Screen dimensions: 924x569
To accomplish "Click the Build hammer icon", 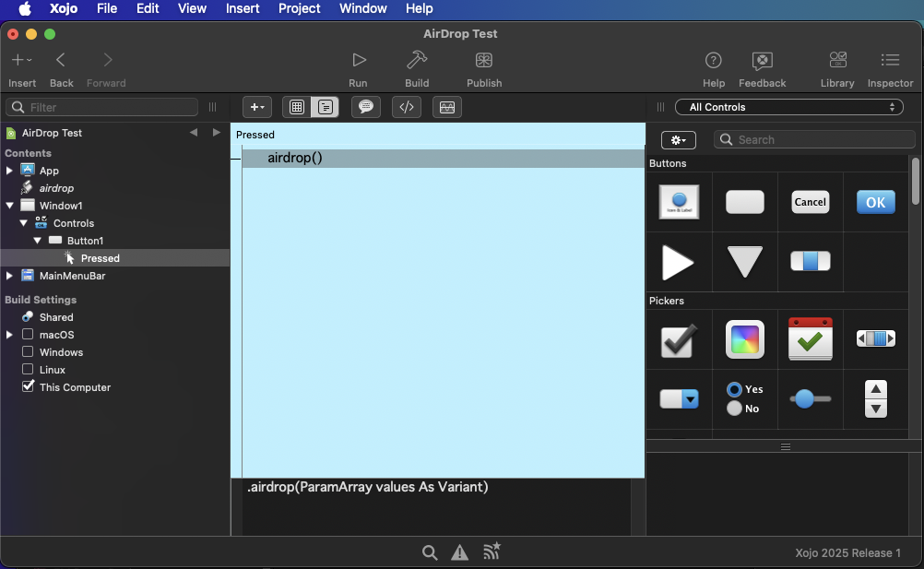I will click(x=417, y=61).
